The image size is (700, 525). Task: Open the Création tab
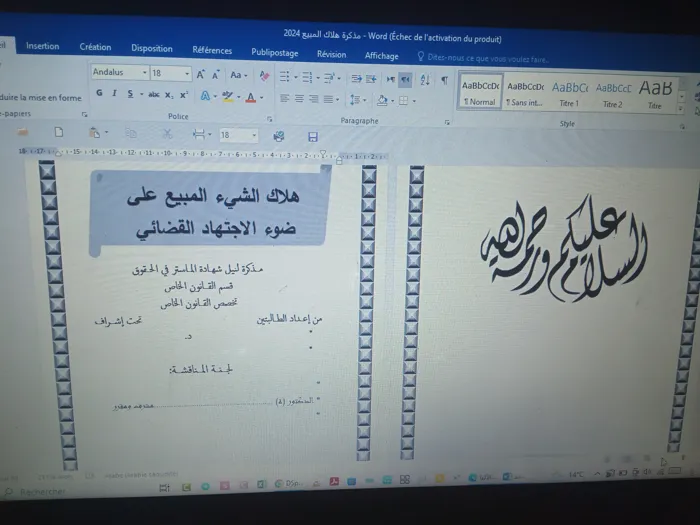[95, 47]
